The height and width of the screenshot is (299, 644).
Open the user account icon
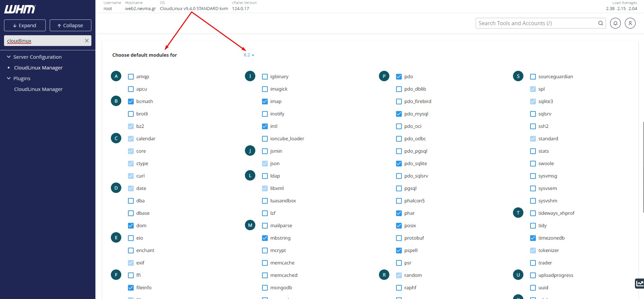tap(630, 23)
